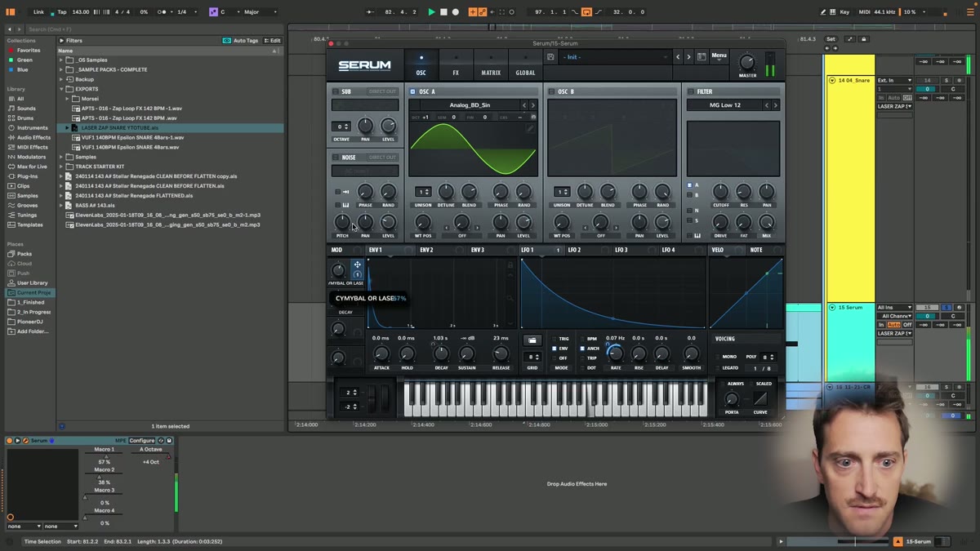Toggle the OSC A enable checkbox

point(412,91)
